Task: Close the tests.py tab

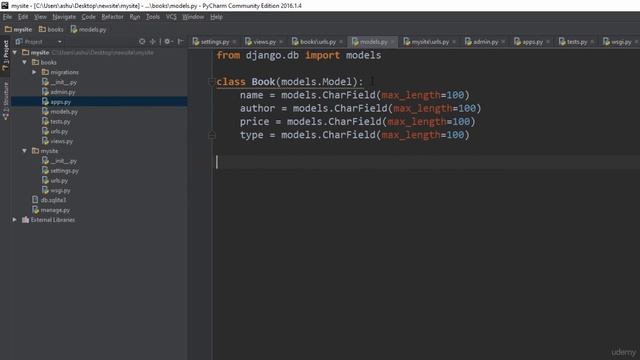Action: (x=592, y=42)
